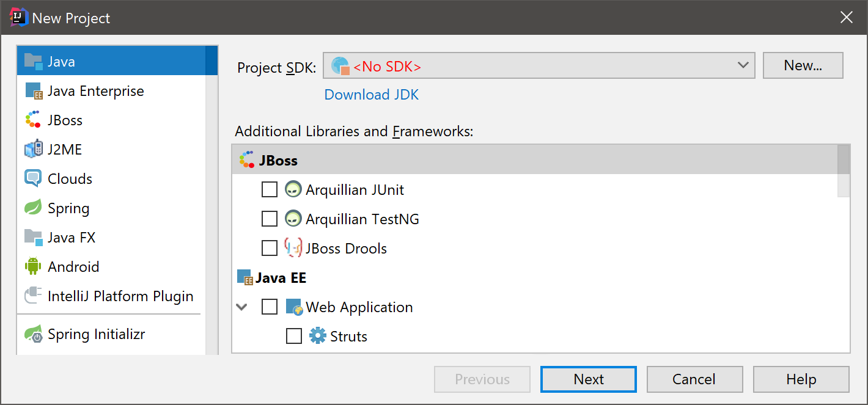
Task: Click the Java EE group header icon
Action: [x=245, y=278]
